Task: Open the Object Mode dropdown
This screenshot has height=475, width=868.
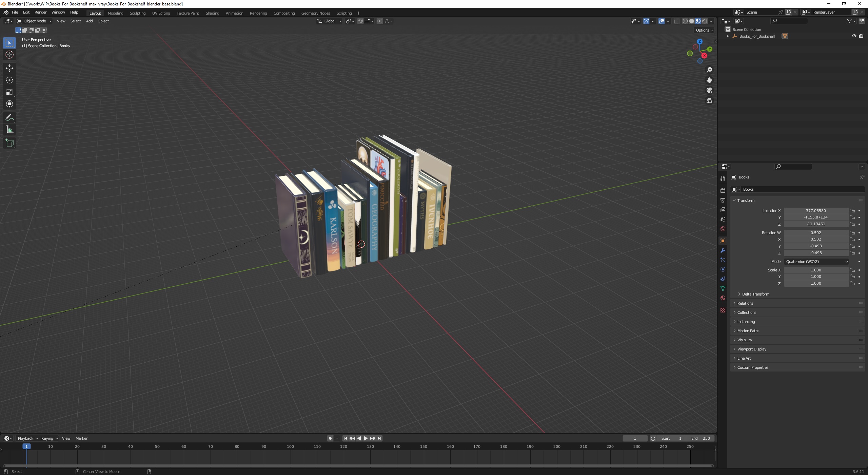Action: (x=34, y=21)
